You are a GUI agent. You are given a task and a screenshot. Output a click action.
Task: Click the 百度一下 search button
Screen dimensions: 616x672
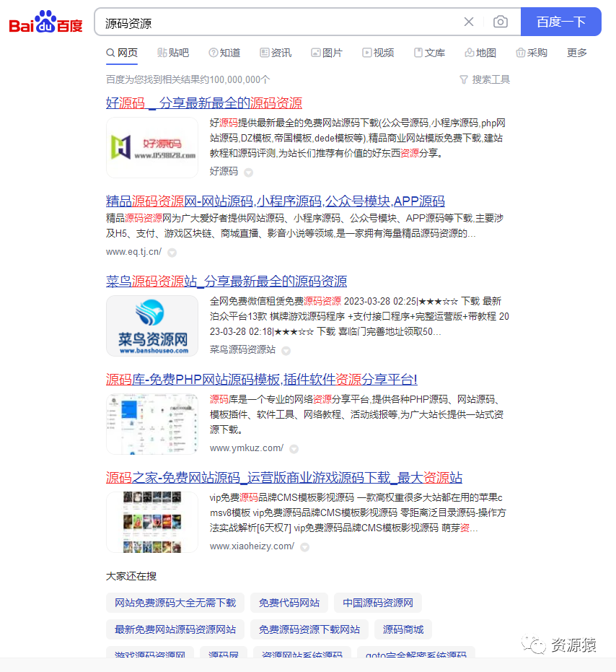tap(561, 22)
